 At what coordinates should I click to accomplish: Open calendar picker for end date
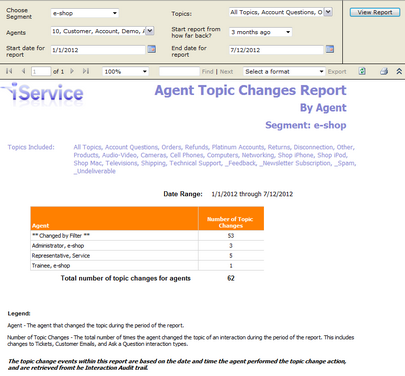[x=330, y=49]
